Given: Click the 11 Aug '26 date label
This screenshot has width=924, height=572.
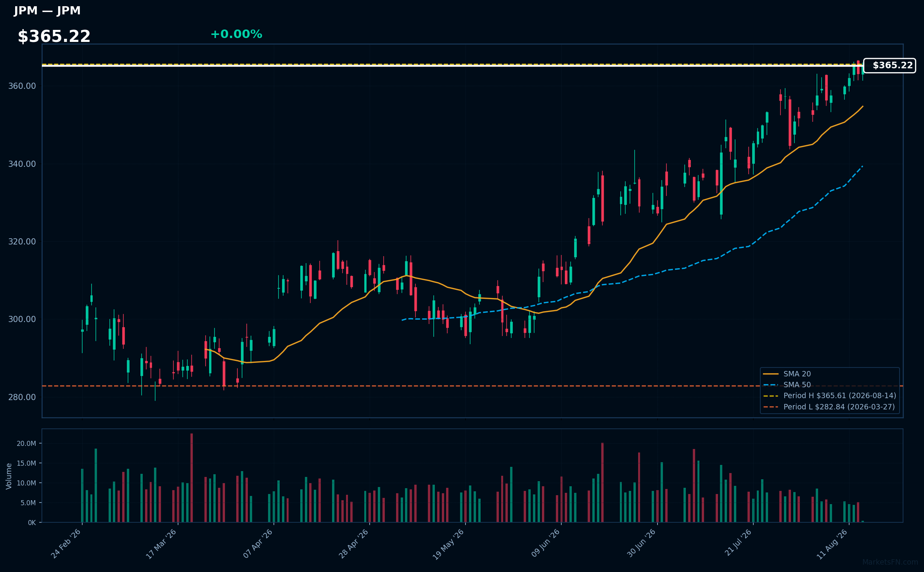Looking at the screenshot, I should (832, 544).
